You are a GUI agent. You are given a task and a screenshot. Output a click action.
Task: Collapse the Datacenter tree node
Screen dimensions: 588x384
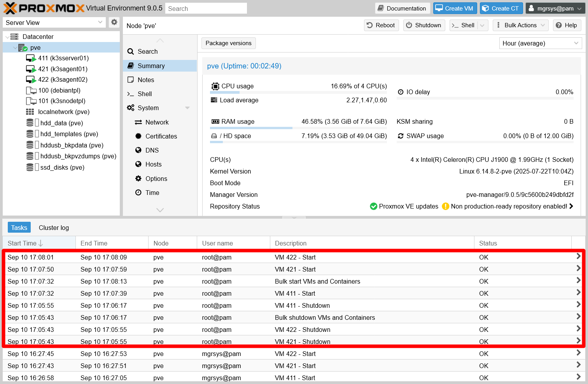[8, 36]
